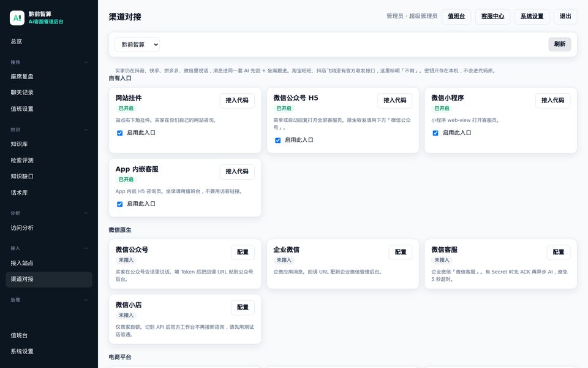Click 未接入 badge on 企业微信
Screen dimensions: 588x368
tap(284, 260)
